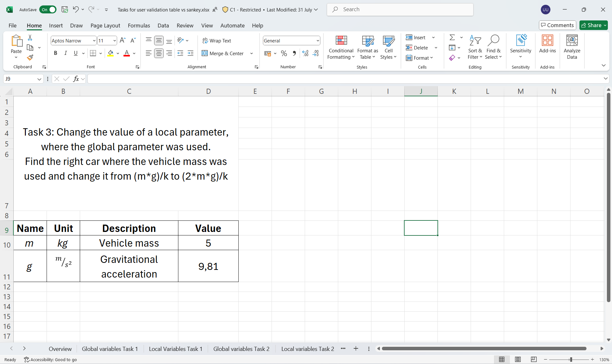Screen dimensions: 612x364
Task: Click the Percent Style icon
Action: pyautogui.click(x=284, y=54)
